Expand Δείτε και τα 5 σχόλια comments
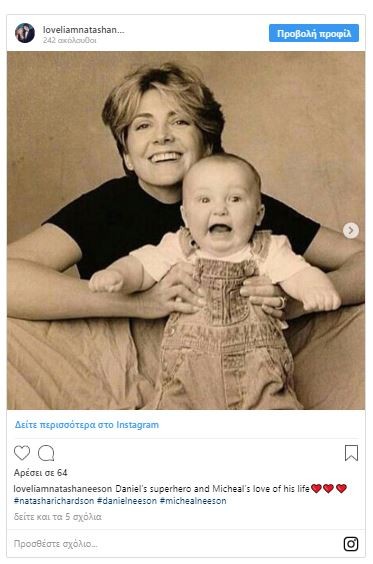Image resolution: width=373 pixels, height=564 pixels. [x=58, y=517]
